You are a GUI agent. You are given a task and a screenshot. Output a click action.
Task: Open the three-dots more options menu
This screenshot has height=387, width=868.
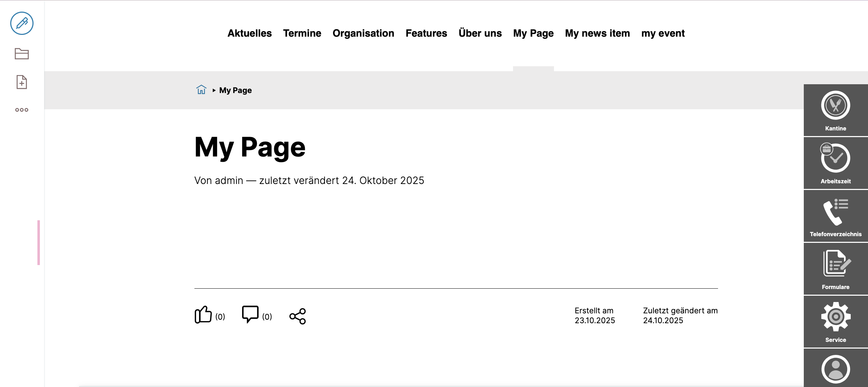pos(22,110)
